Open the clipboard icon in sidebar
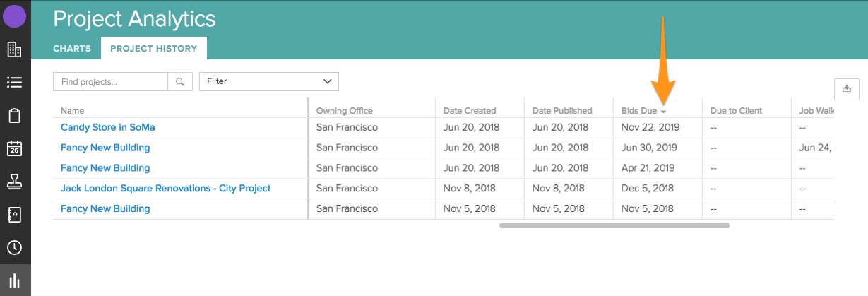Viewport: 868px width, 296px height. 15,116
